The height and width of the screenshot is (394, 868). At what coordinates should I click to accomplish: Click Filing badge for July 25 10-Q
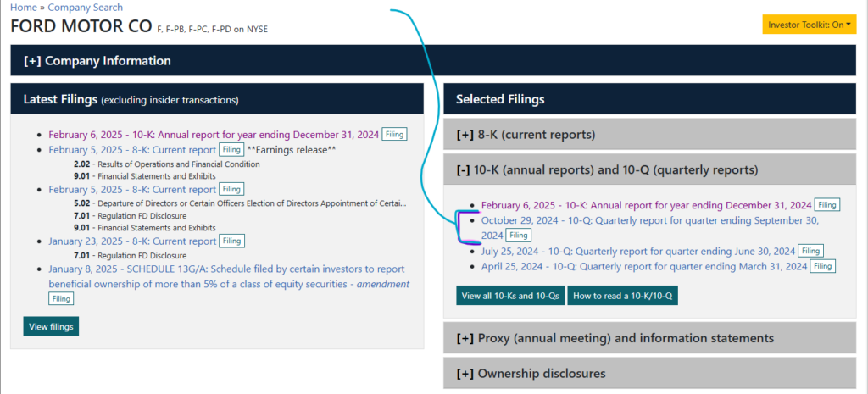[811, 251]
